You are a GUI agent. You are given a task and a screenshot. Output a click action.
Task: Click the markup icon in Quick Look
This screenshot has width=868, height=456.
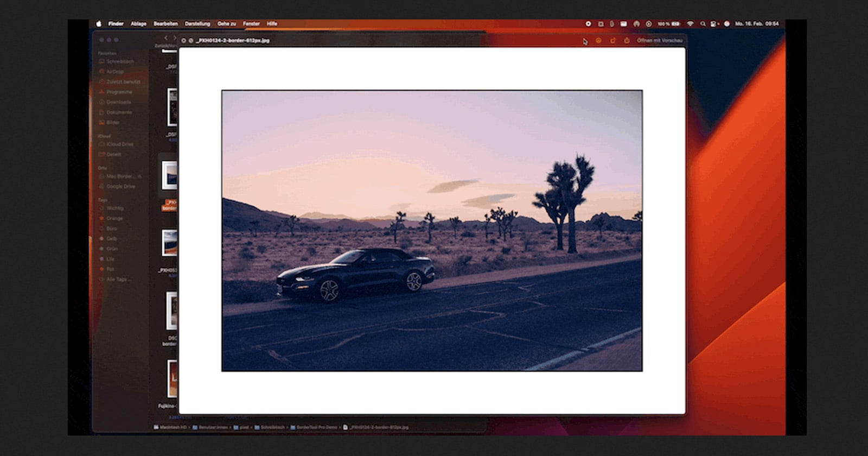tap(598, 41)
